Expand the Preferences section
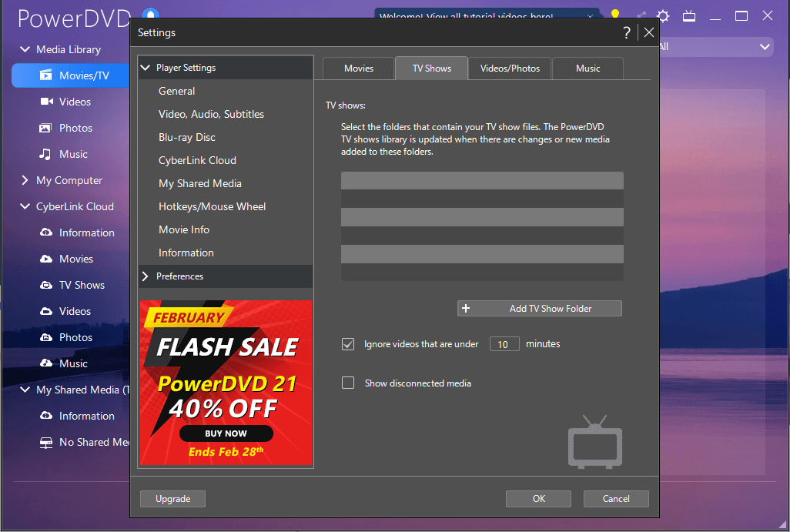The width and height of the screenshot is (790, 532). [x=146, y=276]
